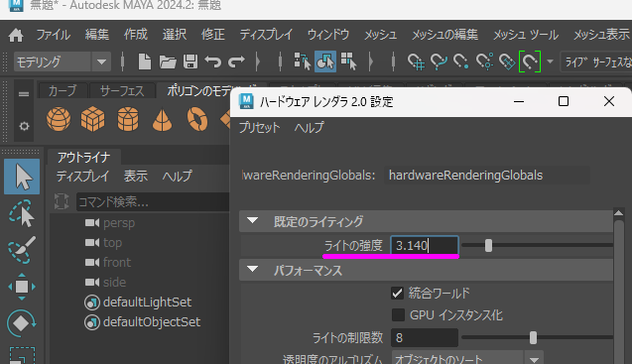The width and height of the screenshot is (632, 364).
Task: Enable snap to points icon
Action: point(460,62)
